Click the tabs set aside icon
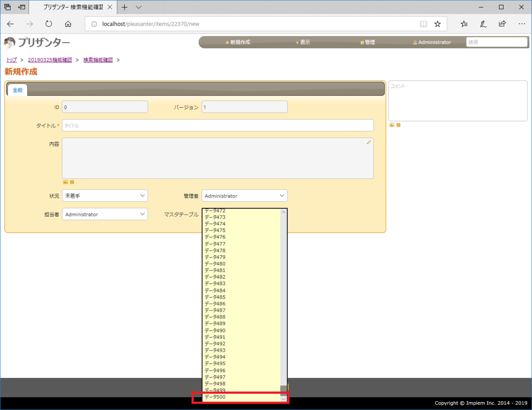The width and height of the screenshot is (532, 410). 8,7
